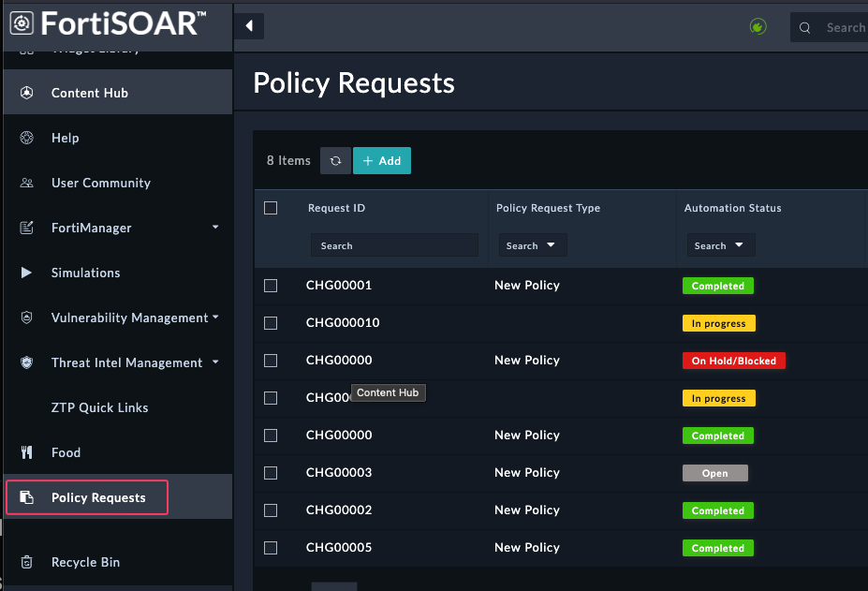Image resolution: width=868 pixels, height=591 pixels.
Task: Click the Food fork-and-knife icon
Action: point(27,452)
